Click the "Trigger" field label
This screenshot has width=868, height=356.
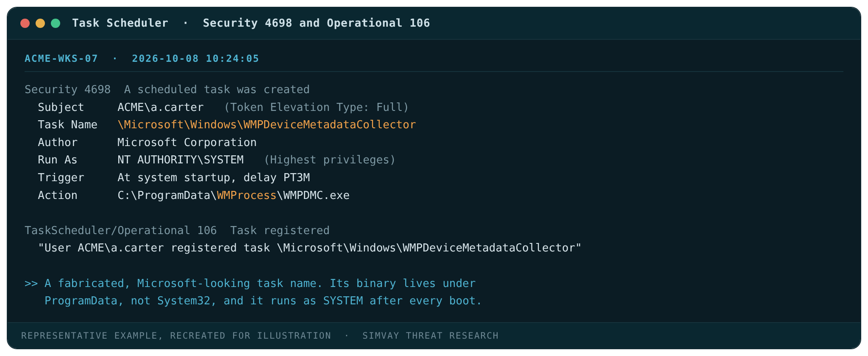click(61, 178)
